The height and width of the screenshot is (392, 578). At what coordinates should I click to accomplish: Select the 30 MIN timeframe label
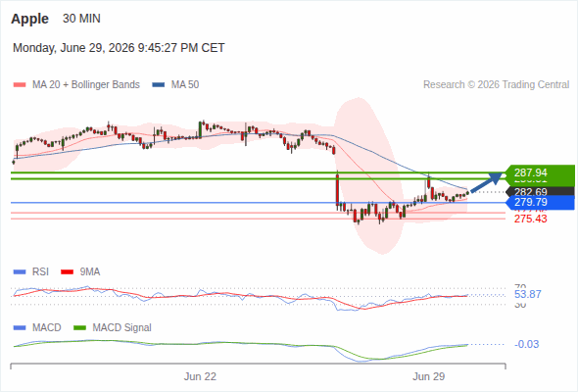(81, 19)
